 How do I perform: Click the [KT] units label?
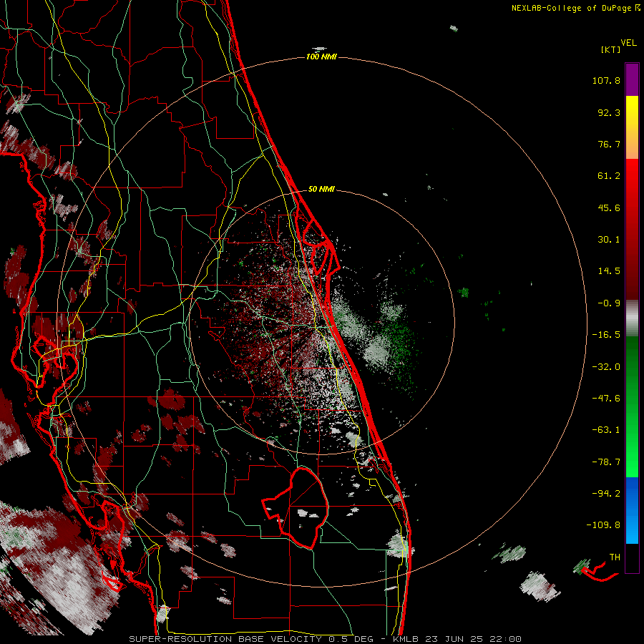(x=610, y=49)
